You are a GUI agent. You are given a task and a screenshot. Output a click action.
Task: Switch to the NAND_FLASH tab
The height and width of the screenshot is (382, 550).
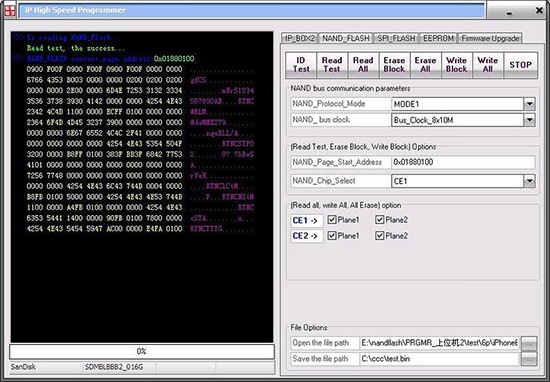tap(346, 38)
